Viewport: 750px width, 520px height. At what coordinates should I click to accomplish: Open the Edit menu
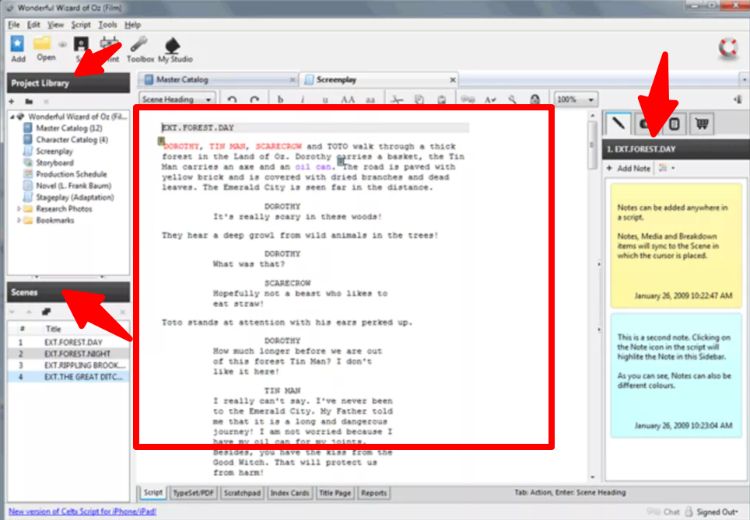click(x=33, y=25)
